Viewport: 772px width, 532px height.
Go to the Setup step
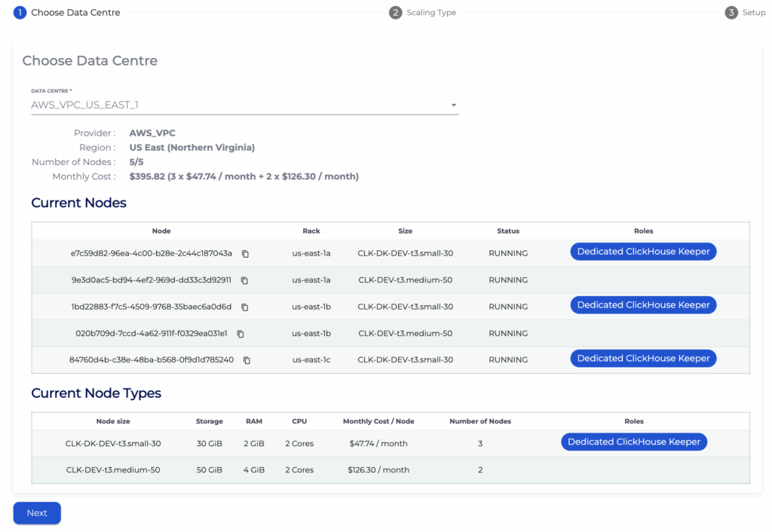point(753,13)
